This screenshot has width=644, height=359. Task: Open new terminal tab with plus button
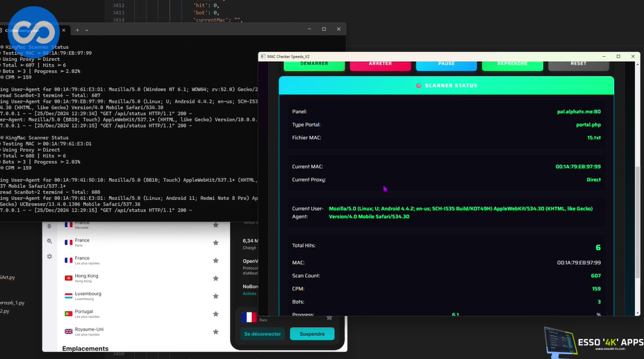pos(77,30)
